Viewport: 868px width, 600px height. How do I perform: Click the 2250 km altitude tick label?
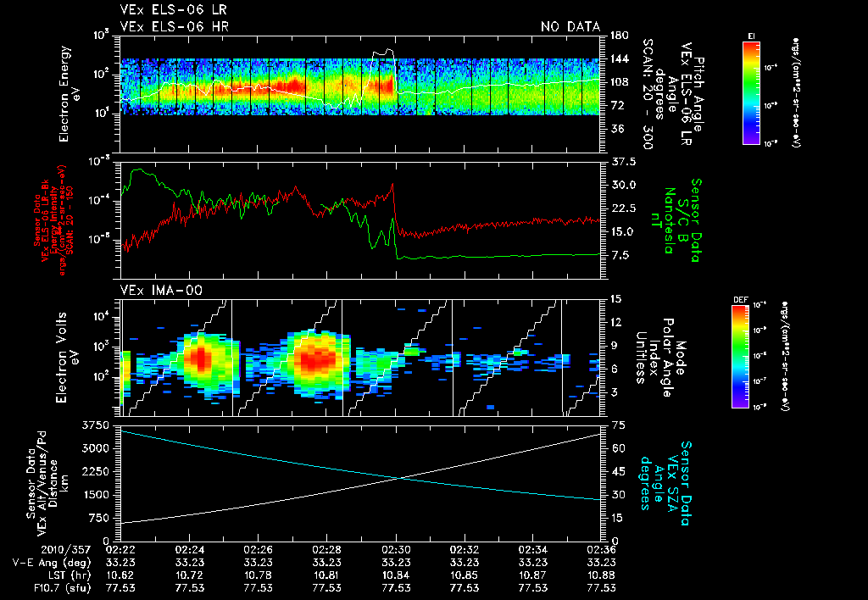[x=95, y=471]
